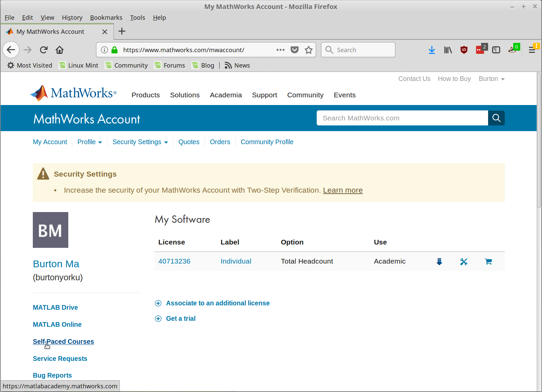The height and width of the screenshot is (392, 542).
Task: Click the manage license tools icon
Action: [464, 262]
